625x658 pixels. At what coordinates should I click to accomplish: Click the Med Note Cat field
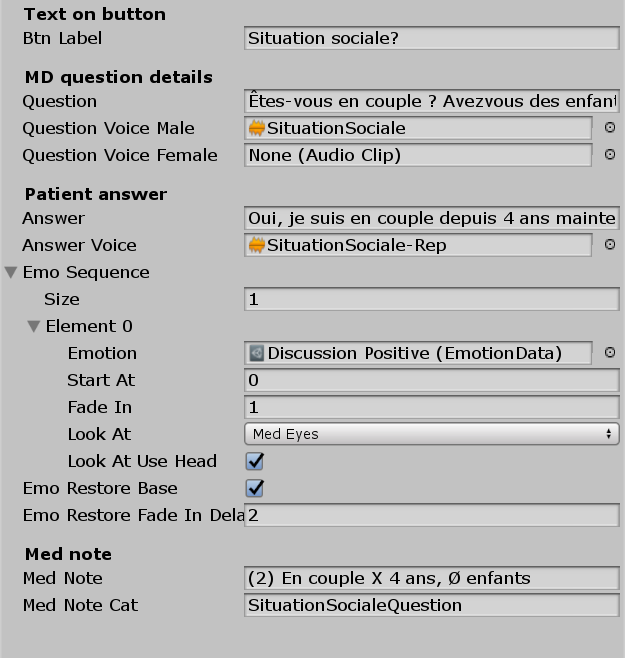pyautogui.click(x=431, y=605)
